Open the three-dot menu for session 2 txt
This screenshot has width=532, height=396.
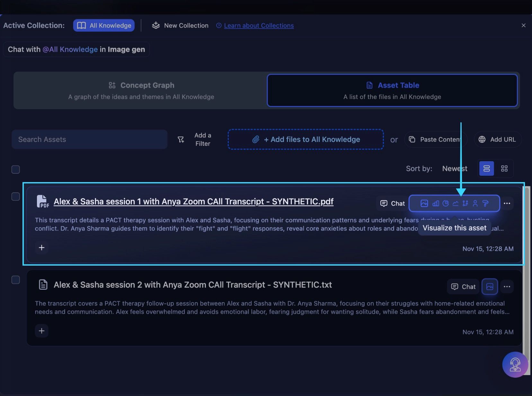507,286
